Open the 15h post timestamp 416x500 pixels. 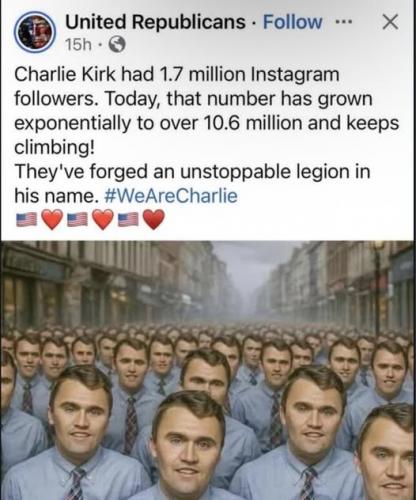[x=78, y=45]
